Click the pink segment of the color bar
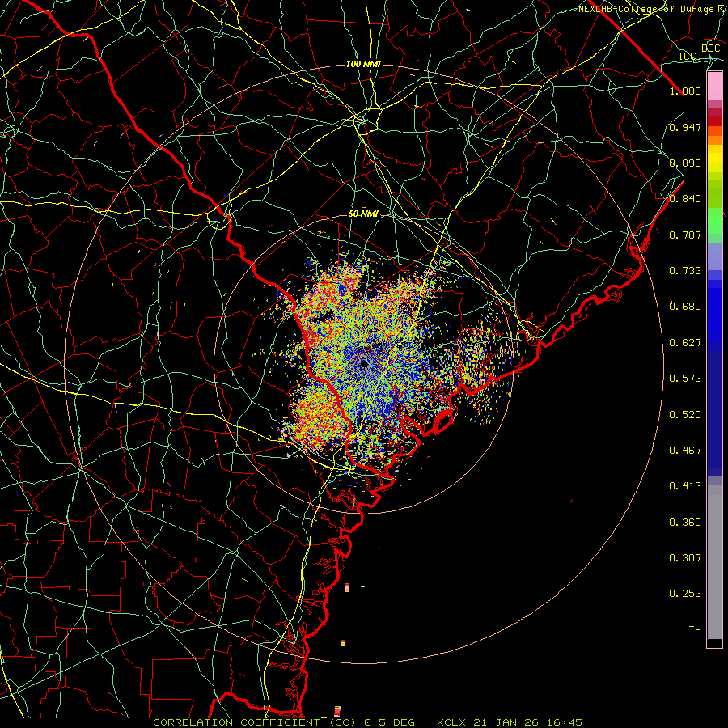728x728 pixels. point(714,87)
